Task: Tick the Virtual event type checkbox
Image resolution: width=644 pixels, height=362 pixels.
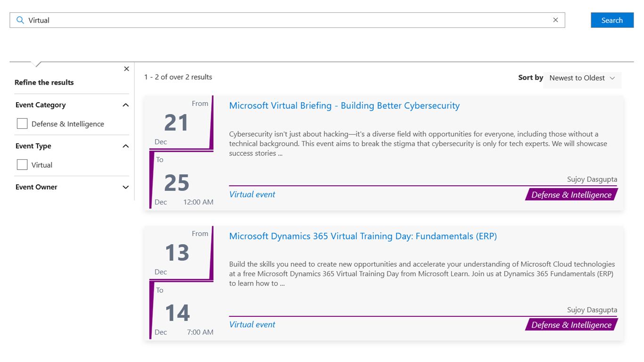Action: tap(22, 165)
